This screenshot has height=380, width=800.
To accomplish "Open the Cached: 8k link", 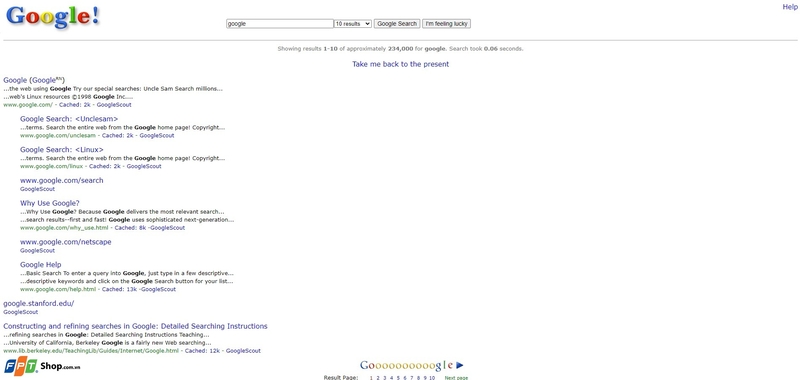I will tap(130, 228).
